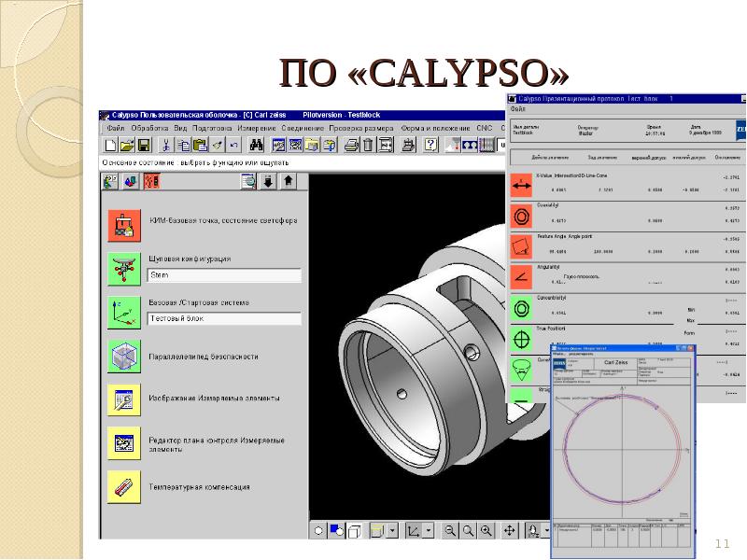
Task: Click the save diskette icon
Action: click(144, 145)
